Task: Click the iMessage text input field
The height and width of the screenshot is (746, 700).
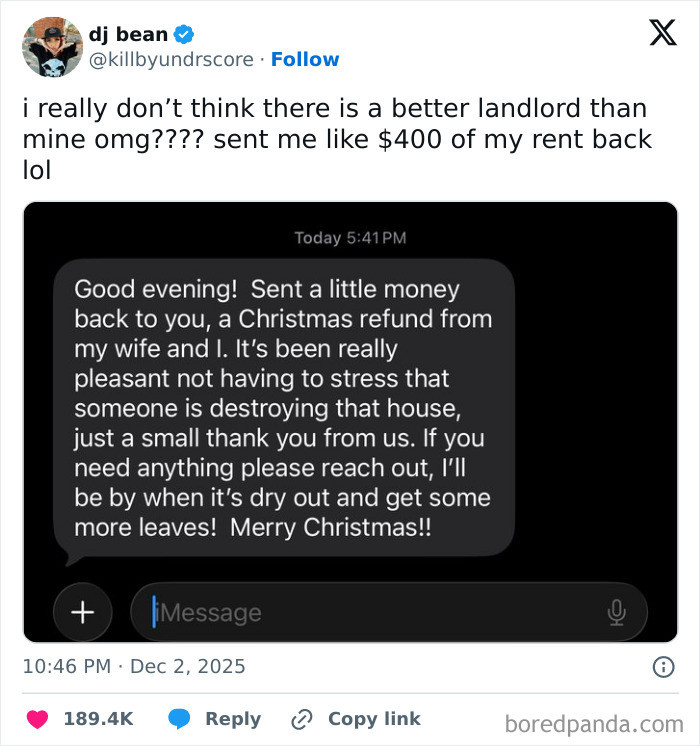Action: pyautogui.click(x=380, y=612)
